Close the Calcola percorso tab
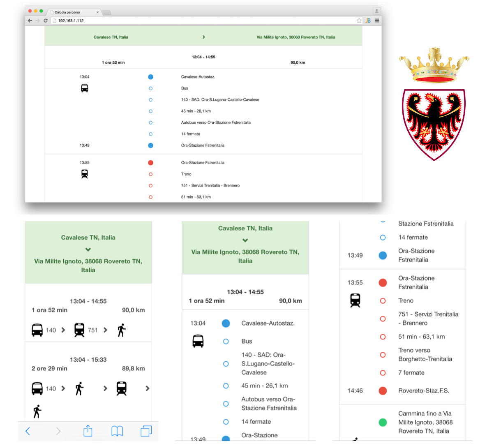 [x=97, y=12]
